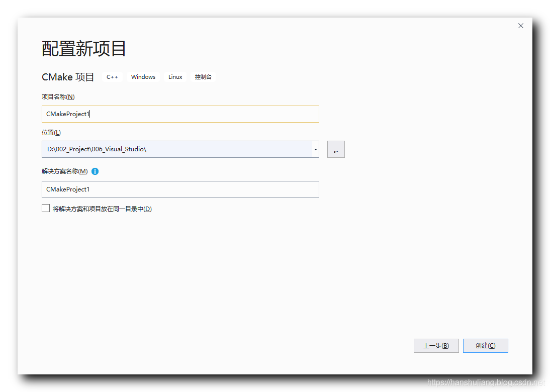Click the 解决方案名称(M) label
550x392 pixels.
pyautogui.click(x=64, y=171)
